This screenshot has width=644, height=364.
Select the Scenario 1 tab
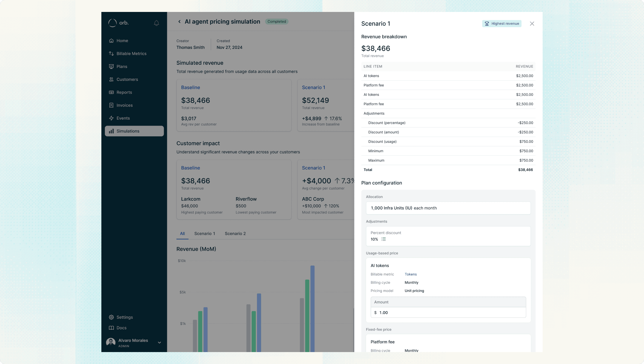(x=205, y=234)
